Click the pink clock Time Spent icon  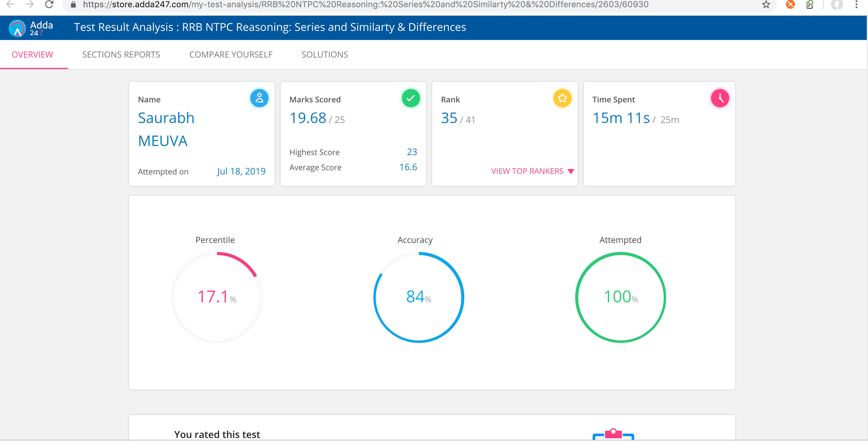click(720, 98)
